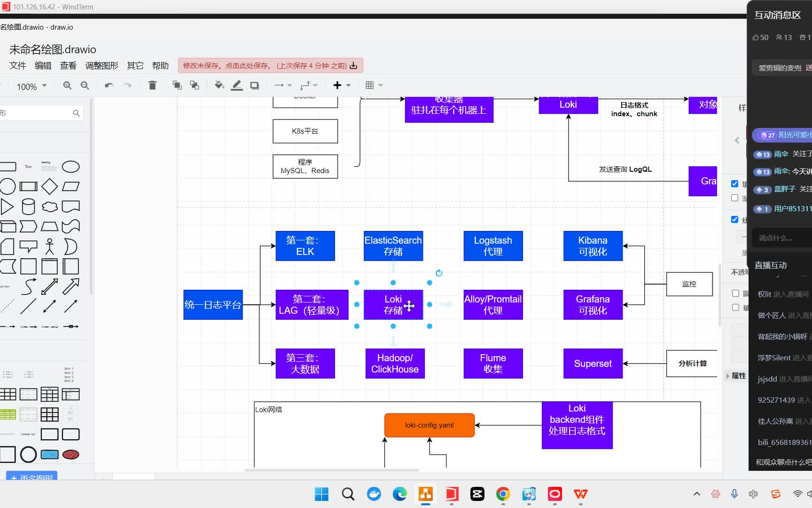Open the connection arrow style dropdown
Screen dimensions: 812x508
(x=283, y=85)
